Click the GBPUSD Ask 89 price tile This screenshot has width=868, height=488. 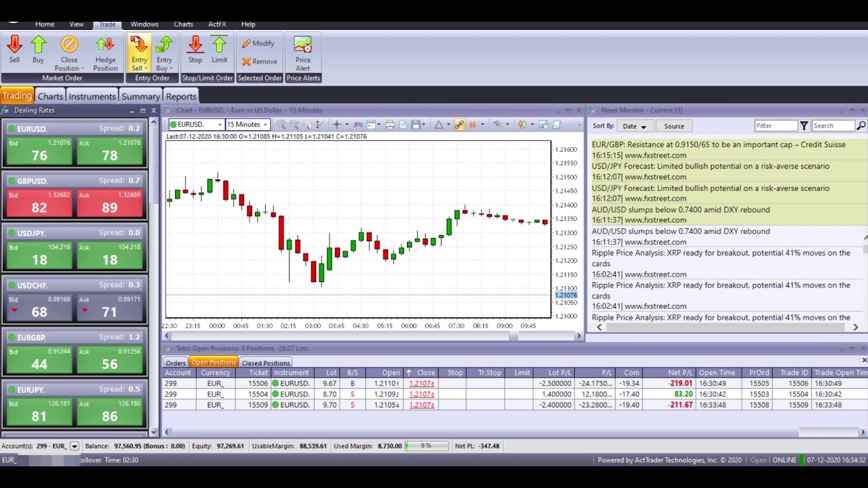(109, 203)
